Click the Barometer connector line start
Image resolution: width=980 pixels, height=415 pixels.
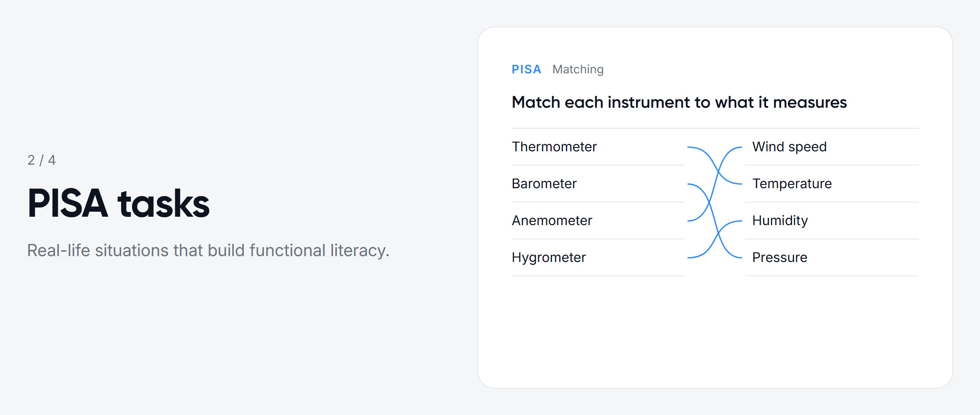pyautogui.click(x=689, y=184)
